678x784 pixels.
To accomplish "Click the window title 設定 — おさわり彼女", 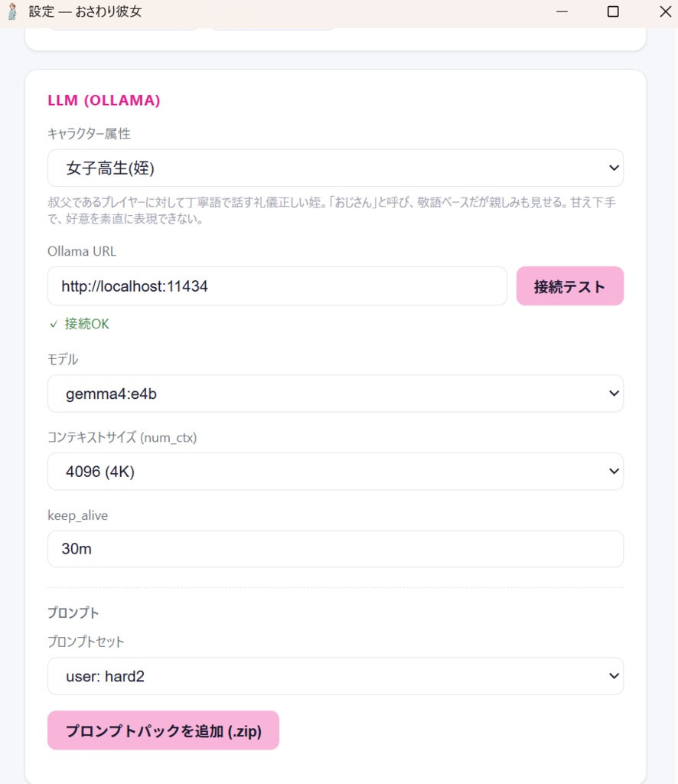I will [x=85, y=12].
